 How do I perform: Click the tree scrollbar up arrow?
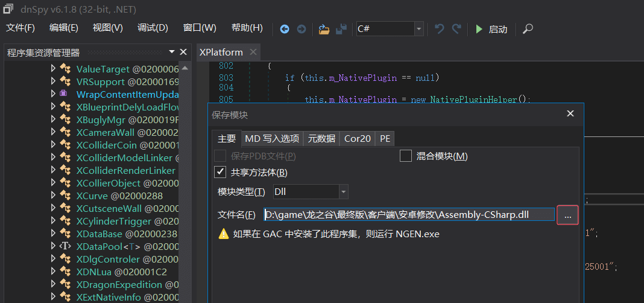click(185, 68)
